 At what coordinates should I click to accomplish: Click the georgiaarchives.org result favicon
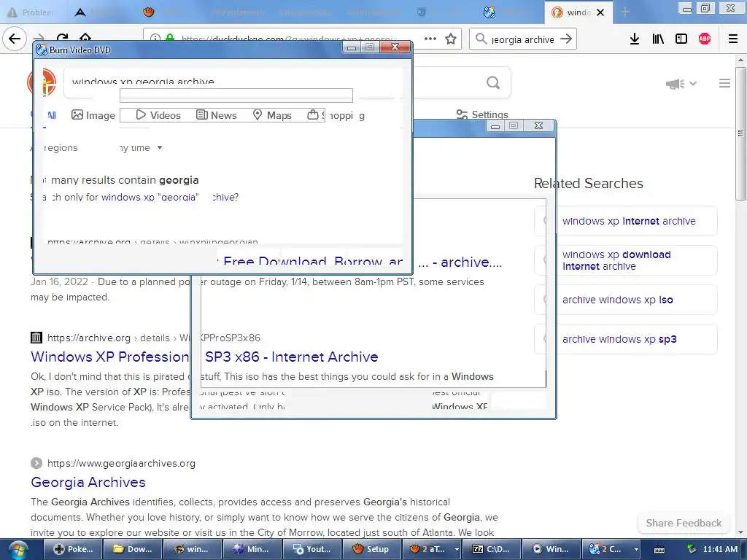point(36,463)
